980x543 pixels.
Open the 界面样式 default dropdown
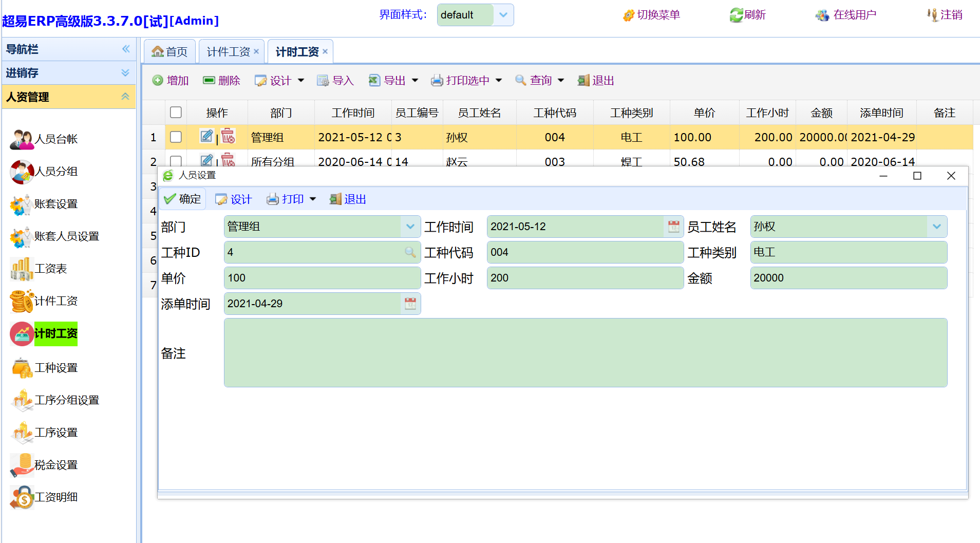point(503,15)
